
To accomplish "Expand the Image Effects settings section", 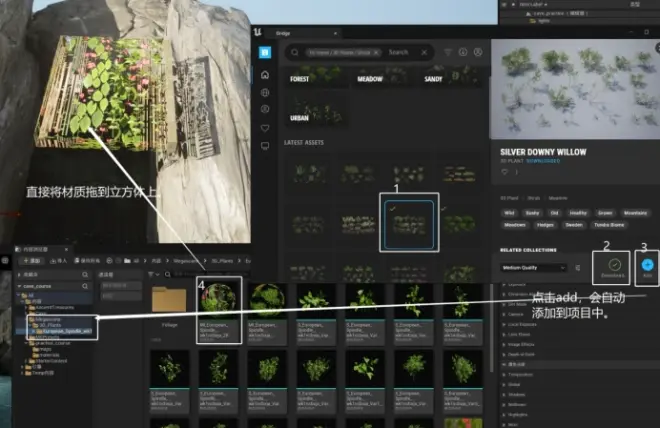I will (x=520, y=343).
